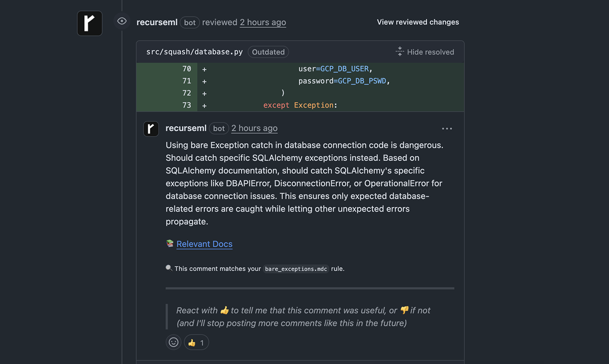Open the three-dot comment options menu
This screenshot has height=364, width=609.
pyautogui.click(x=447, y=128)
